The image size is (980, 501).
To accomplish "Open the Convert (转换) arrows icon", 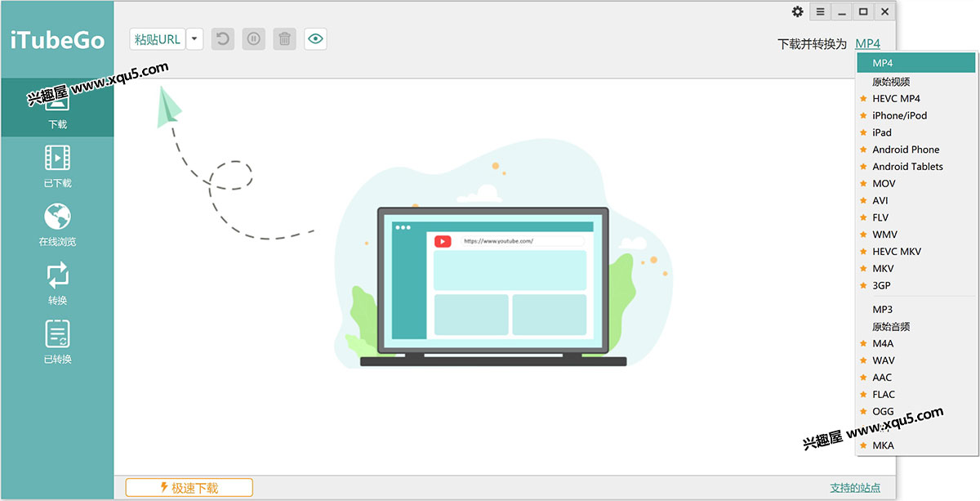I will [x=57, y=275].
